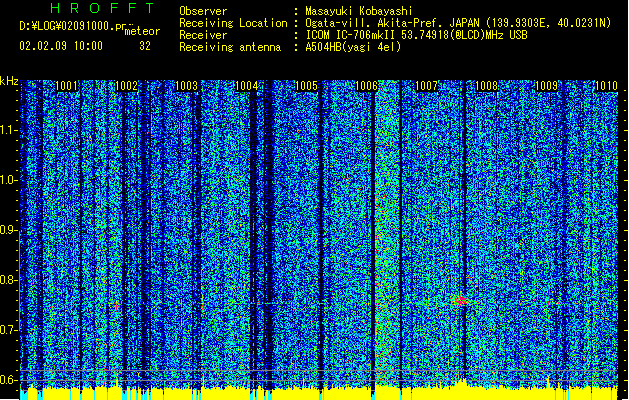The height and width of the screenshot is (400, 629).
Task: Click the red meteor echo near 1008
Action: tap(460, 301)
